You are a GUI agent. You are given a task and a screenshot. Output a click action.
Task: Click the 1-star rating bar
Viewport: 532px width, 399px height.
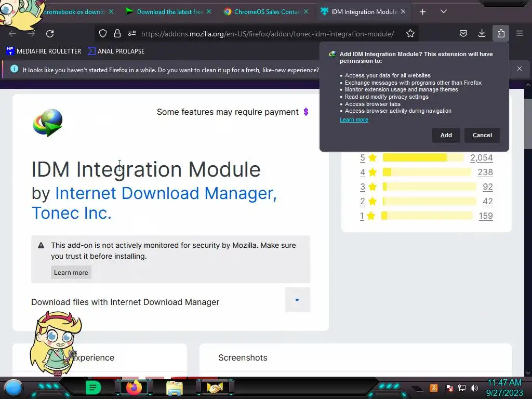pyautogui.click(x=427, y=216)
